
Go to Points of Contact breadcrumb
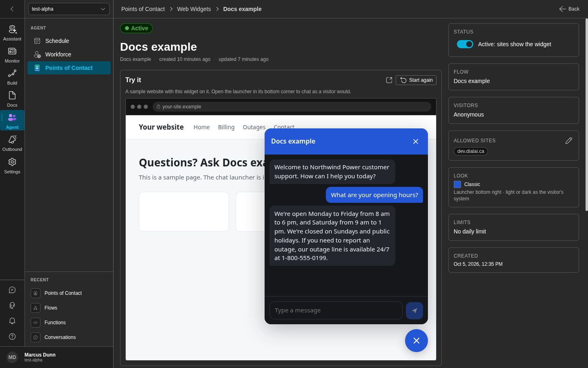pos(143,9)
